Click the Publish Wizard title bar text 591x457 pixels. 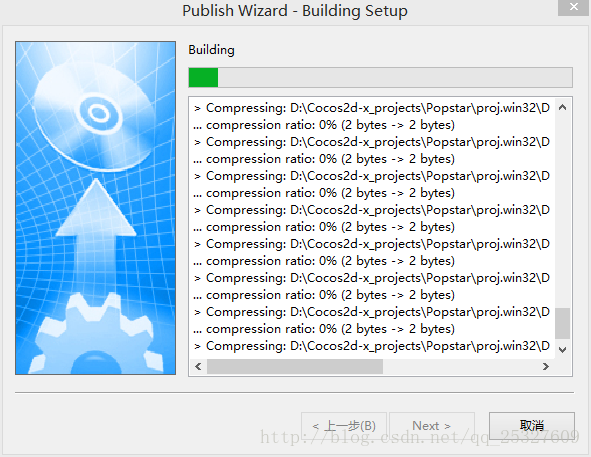point(295,11)
